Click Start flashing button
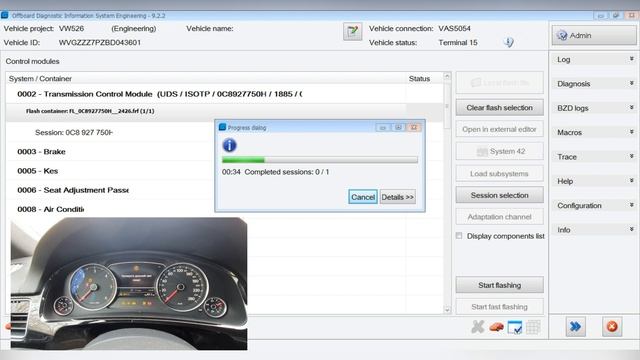Screen dimensions: 640x360 [500, 285]
